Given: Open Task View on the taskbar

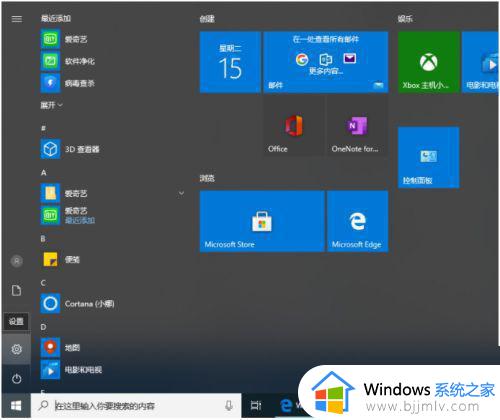Looking at the screenshot, I should tap(256, 406).
